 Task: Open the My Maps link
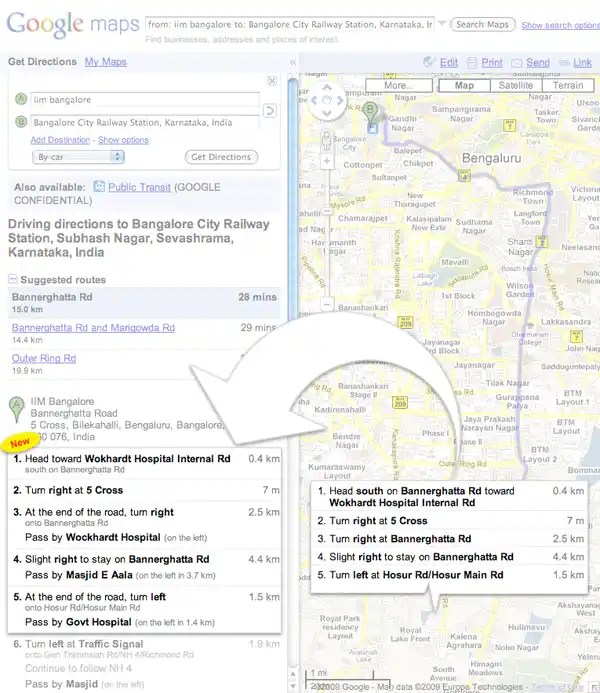pos(106,62)
